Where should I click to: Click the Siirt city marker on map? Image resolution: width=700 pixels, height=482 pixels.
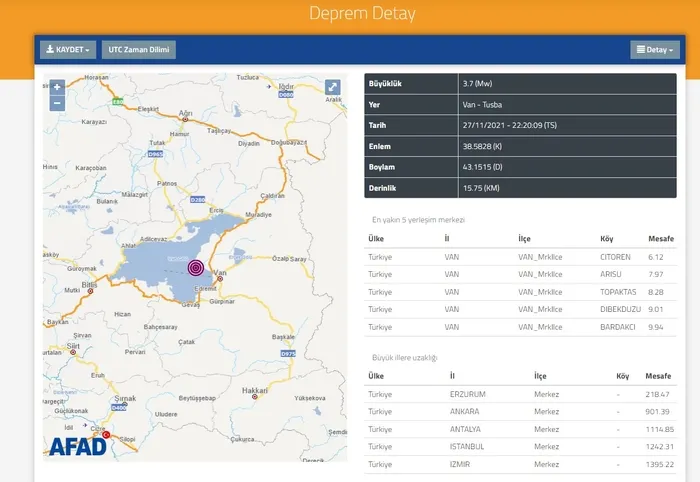click(73, 352)
